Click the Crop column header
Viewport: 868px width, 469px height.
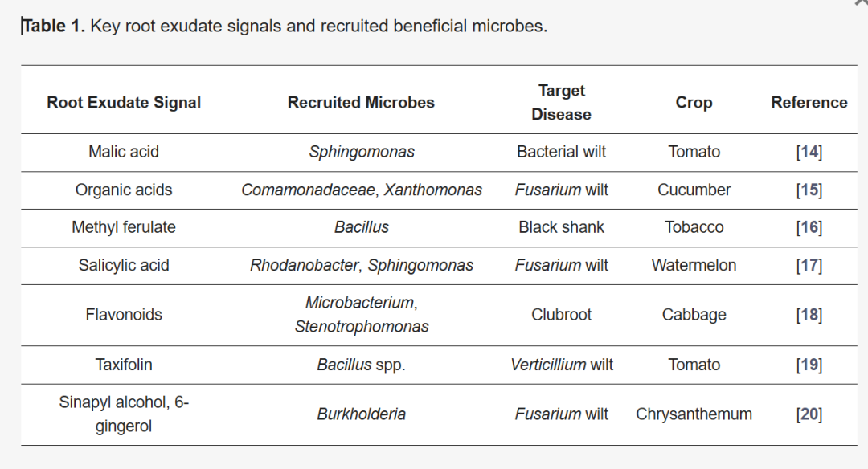[694, 102]
